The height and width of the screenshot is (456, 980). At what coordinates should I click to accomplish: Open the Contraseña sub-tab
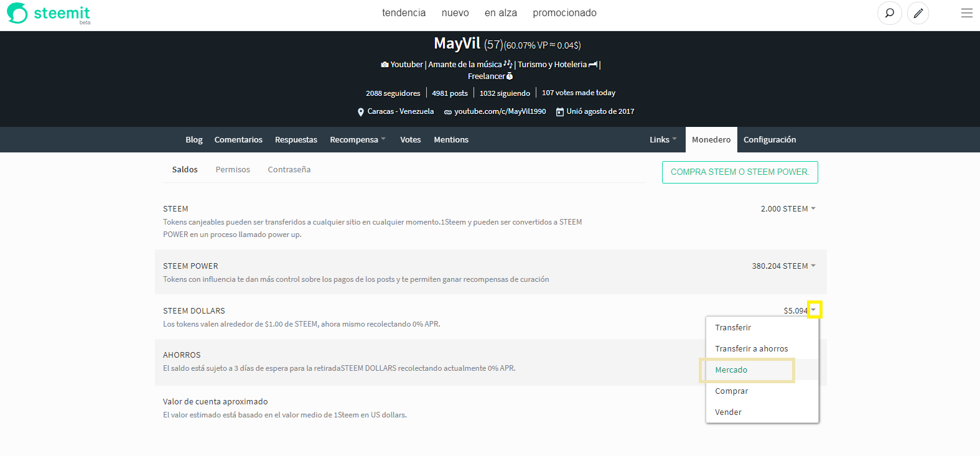(289, 170)
